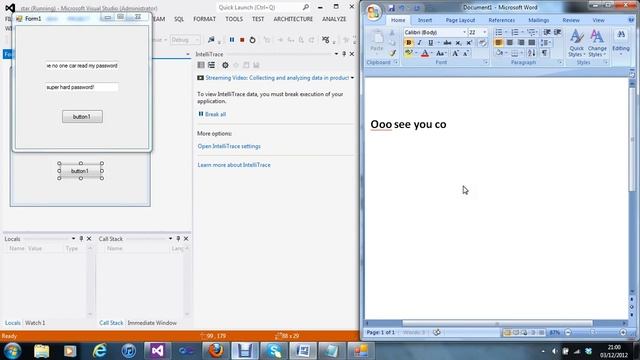This screenshot has width=640, height=360.
Task: Switch to the Page Layout tab
Action: click(x=460, y=20)
